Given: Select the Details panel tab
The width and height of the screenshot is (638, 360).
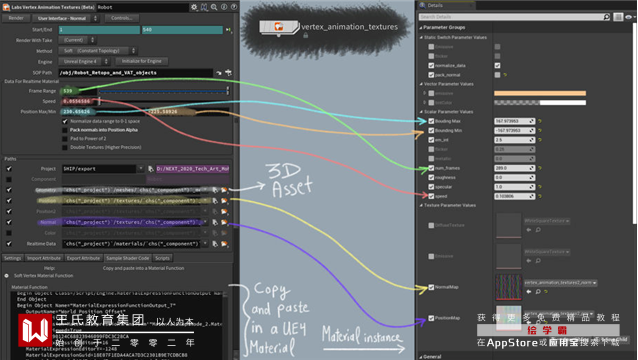Looking at the screenshot, I should pyautogui.click(x=435, y=5).
